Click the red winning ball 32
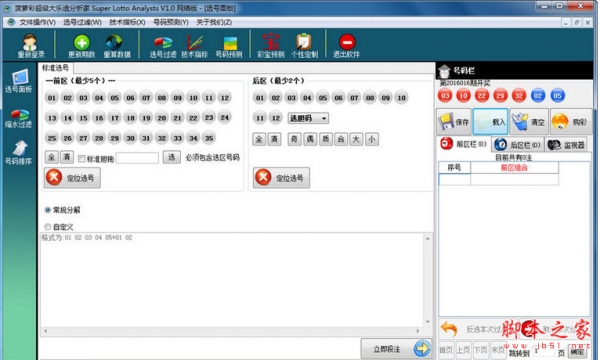600x360 pixels. coord(519,96)
